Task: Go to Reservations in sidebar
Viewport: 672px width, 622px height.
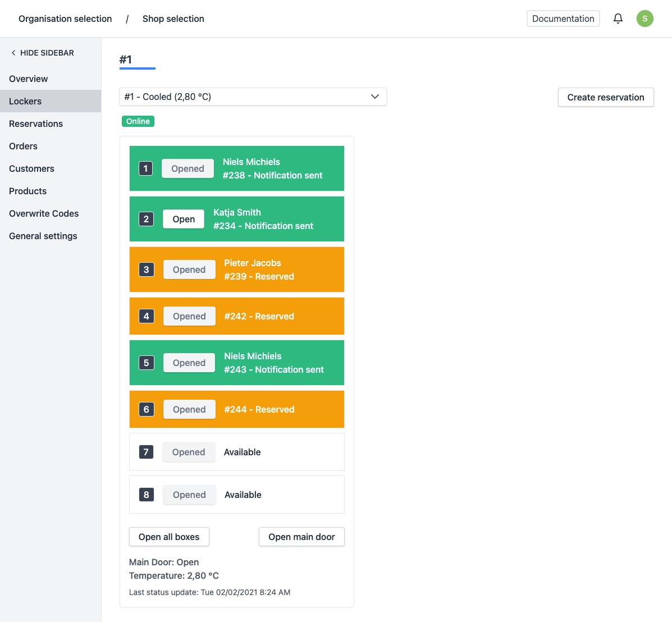Action: [36, 124]
